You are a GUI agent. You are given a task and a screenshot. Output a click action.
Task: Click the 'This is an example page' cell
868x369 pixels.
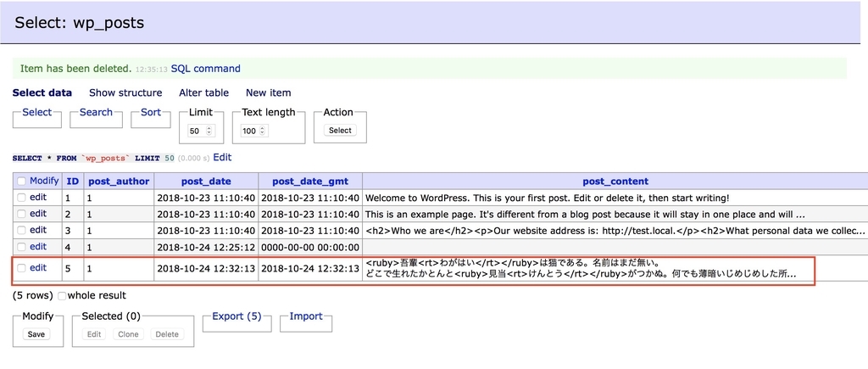click(x=615, y=215)
